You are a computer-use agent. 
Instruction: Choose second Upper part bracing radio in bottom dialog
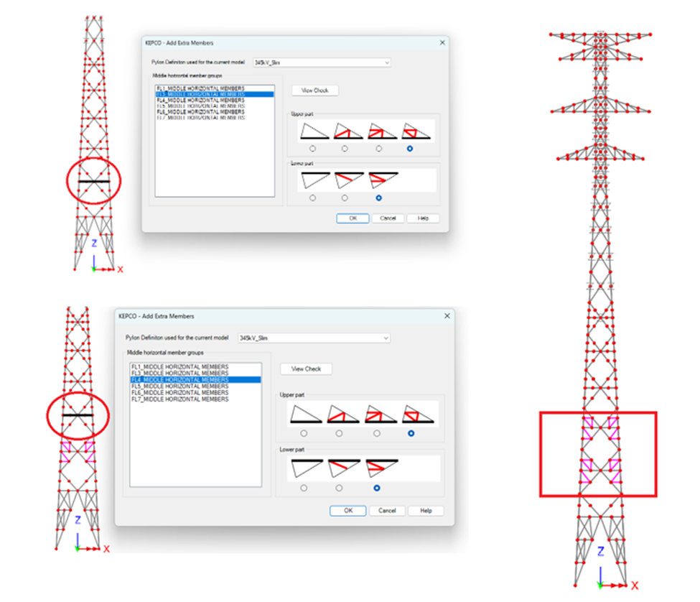tap(340, 433)
